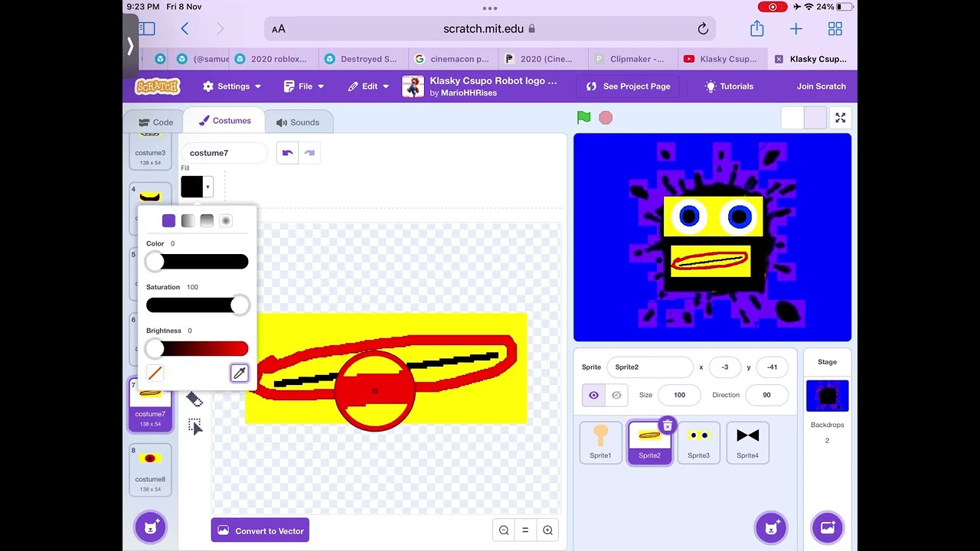Select Sprite1 thumbnail
The height and width of the screenshot is (551, 980).
(x=600, y=442)
